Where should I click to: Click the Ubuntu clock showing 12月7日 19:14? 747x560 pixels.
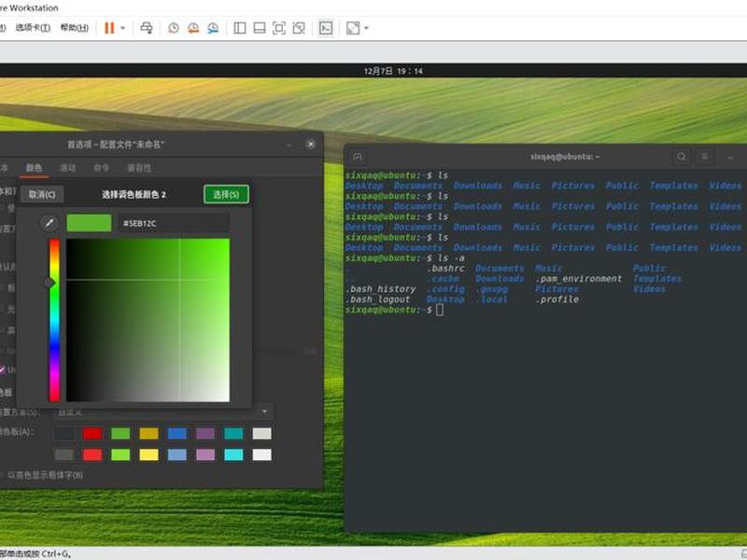393,71
